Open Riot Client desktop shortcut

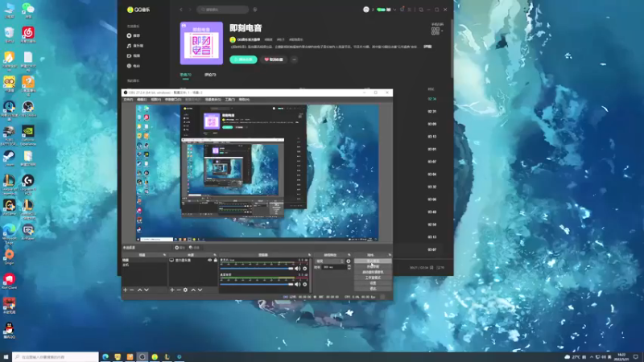[9, 281]
